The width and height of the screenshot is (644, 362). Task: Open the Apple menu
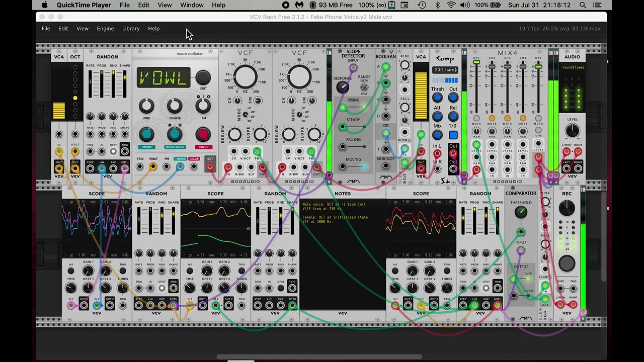tap(44, 5)
